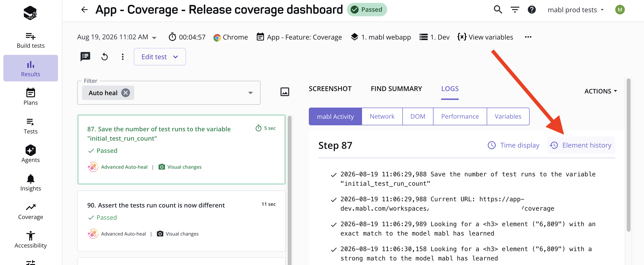Switch to the Network log tab
Image resolution: width=644 pixels, height=265 pixels.
tap(382, 116)
